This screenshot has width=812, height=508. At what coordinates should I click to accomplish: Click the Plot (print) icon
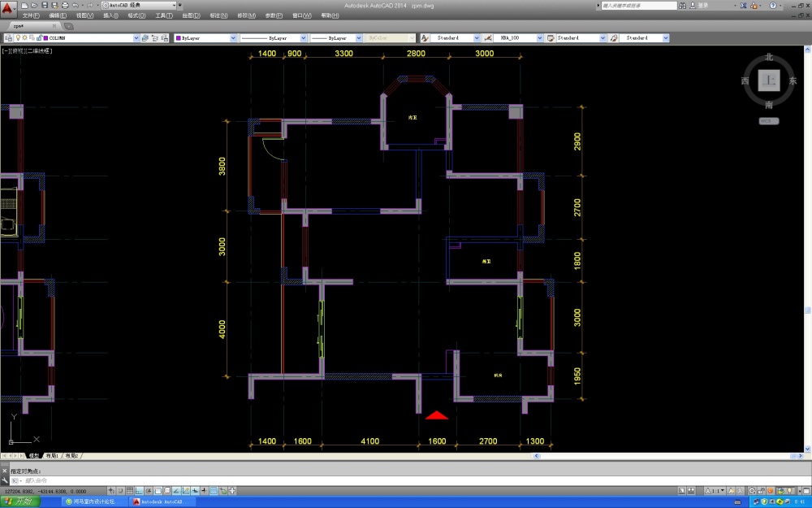tap(63, 5)
